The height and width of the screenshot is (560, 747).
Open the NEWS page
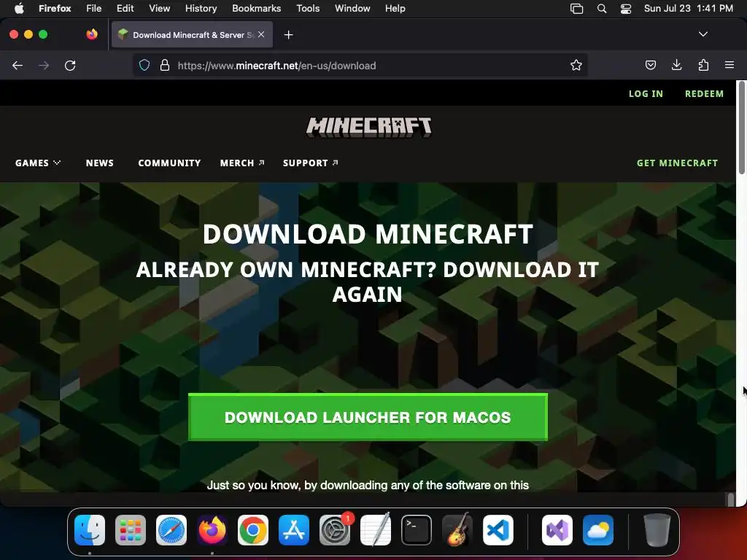coord(99,163)
